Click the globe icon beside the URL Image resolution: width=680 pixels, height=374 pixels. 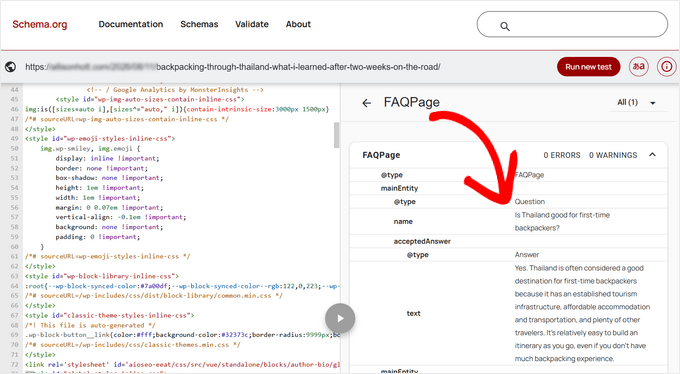point(10,67)
